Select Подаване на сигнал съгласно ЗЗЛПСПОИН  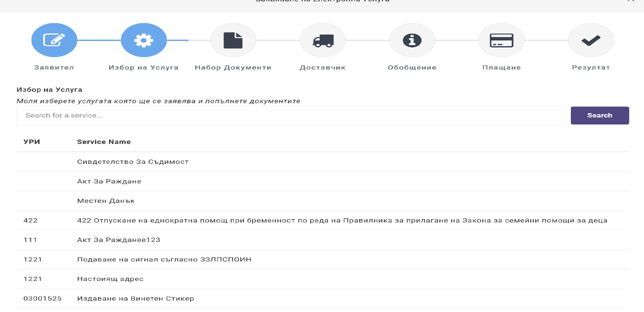(x=164, y=259)
